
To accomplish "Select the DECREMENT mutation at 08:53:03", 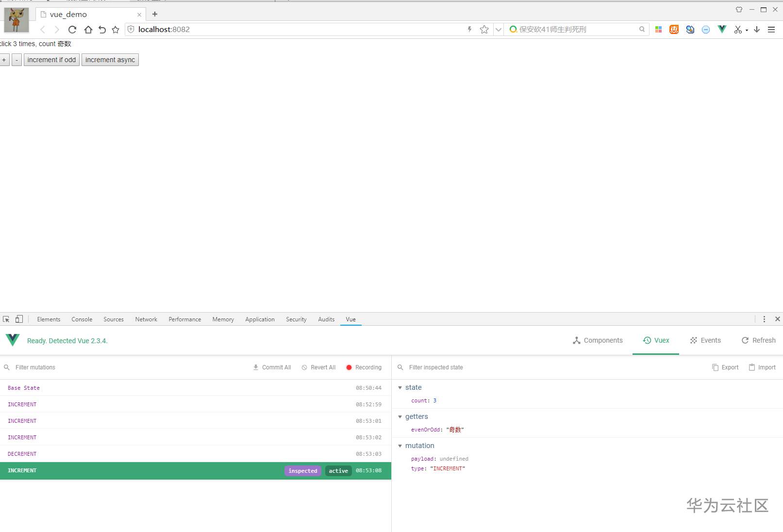I will (x=196, y=454).
